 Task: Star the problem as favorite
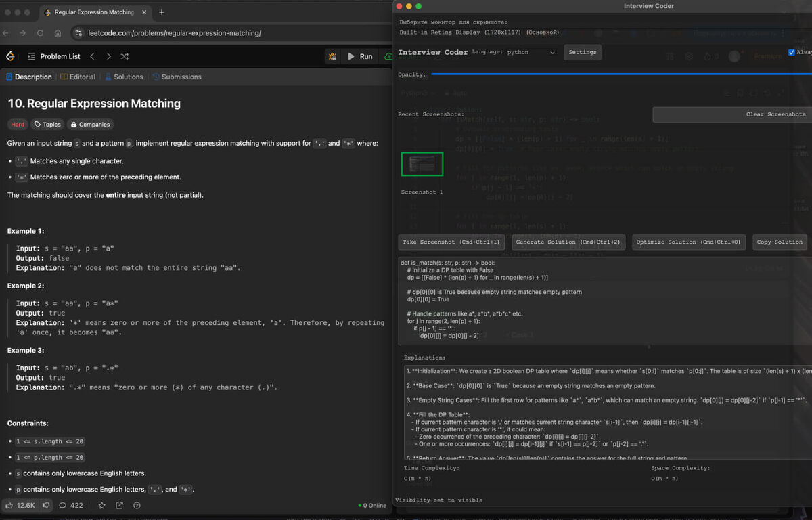(102, 505)
